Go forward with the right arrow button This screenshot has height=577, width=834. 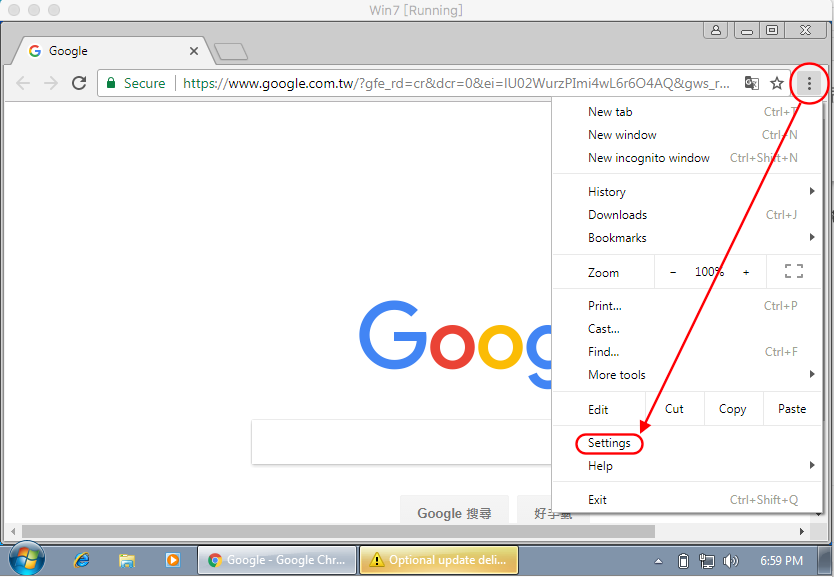point(51,83)
